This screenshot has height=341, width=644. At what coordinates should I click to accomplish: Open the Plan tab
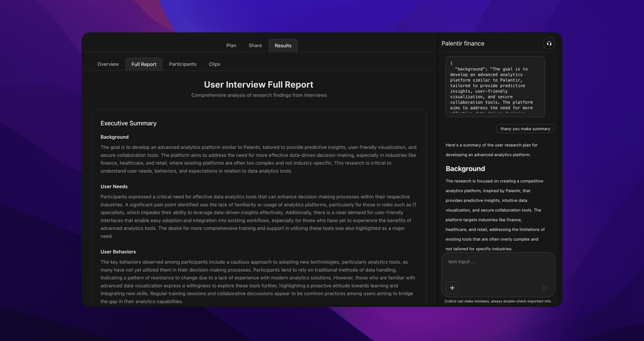(231, 46)
